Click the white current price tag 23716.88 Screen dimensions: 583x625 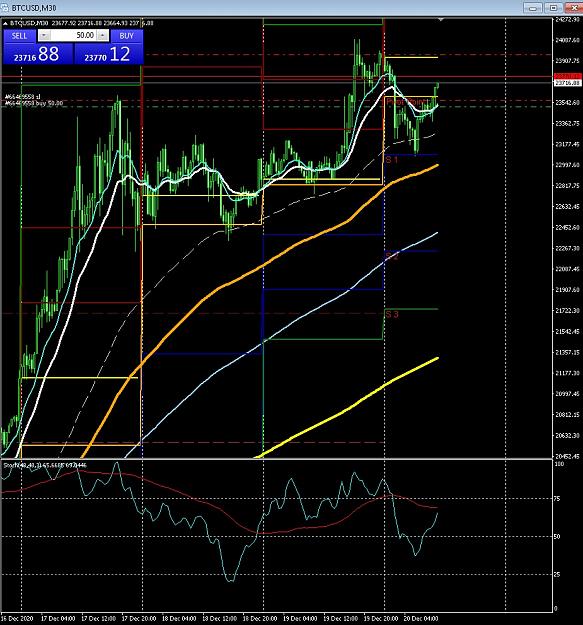click(567, 83)
